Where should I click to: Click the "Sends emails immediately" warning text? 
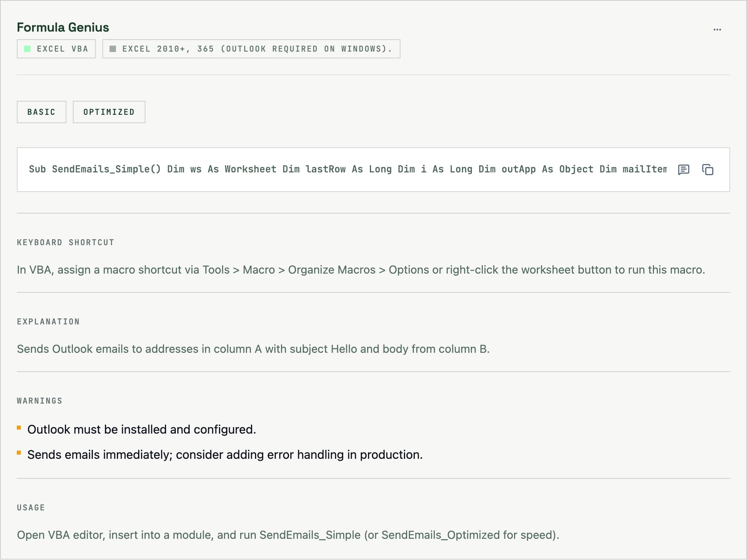(225, 455)
